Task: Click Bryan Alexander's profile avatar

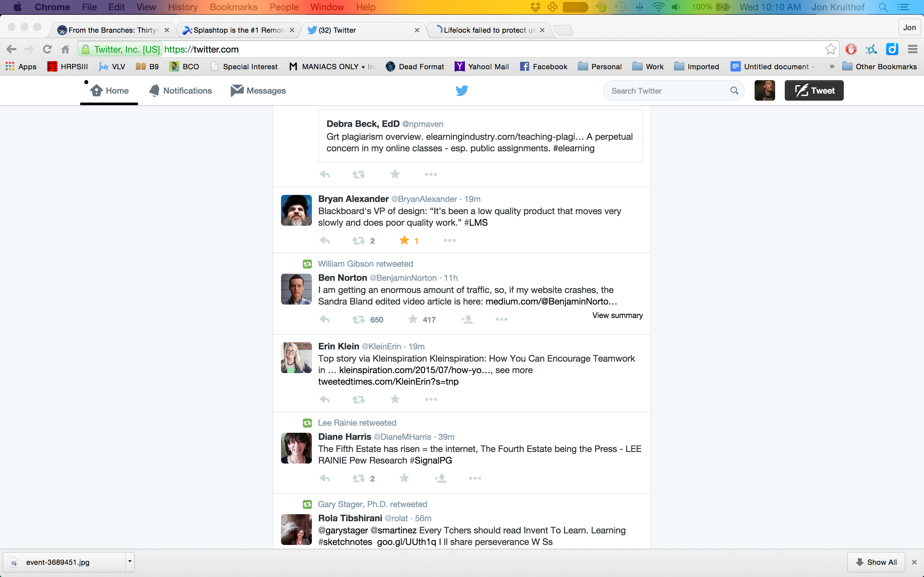Action: [296, 210]
